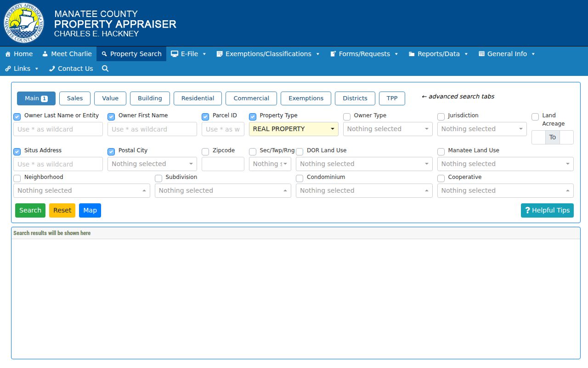588x368 pixels.
Task: Click the Zipcode text field
Action: (223, 164)
